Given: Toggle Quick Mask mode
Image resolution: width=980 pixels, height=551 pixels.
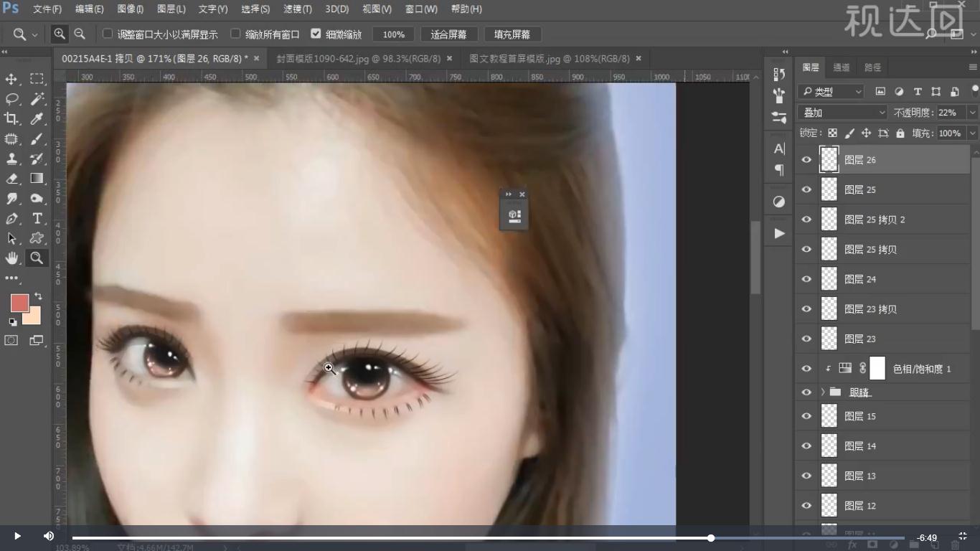Looking at the screenshot, I should pos(11,340).
